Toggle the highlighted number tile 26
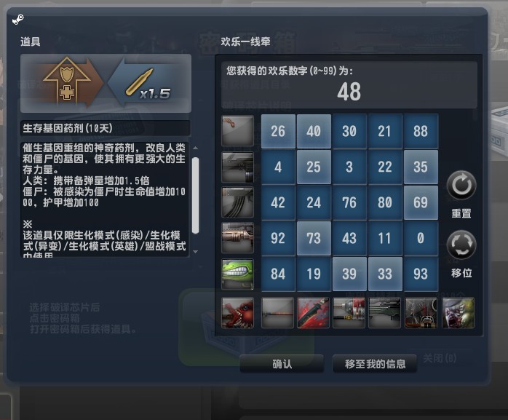The height and width of the screenshot is (420, 508). [x=278, y=131]
